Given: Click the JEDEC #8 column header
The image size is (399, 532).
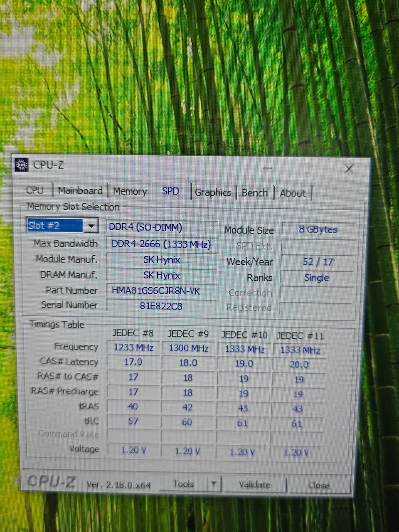Looking at the screenshot, I should coord(133,333).
